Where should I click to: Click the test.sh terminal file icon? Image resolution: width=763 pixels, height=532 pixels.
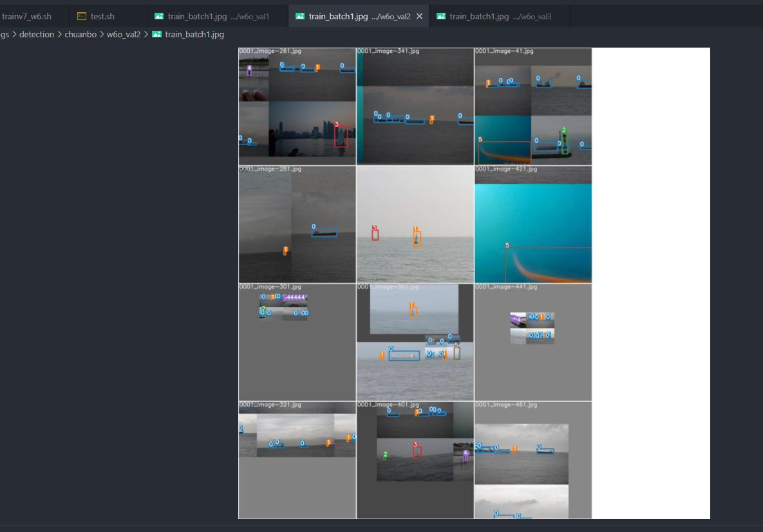click(82, 16)
